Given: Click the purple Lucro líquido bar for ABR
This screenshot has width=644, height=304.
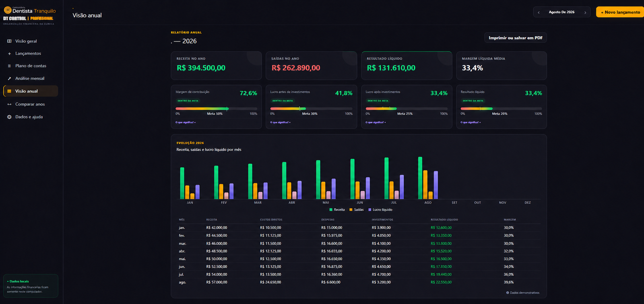Looking at the screenshot, I should coord(299,190).
